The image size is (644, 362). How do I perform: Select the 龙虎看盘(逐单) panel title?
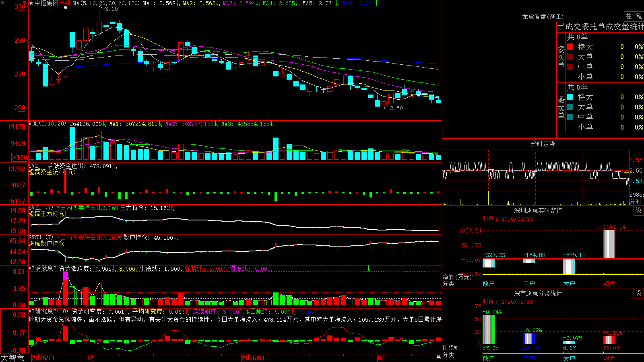pyautogui.click(x=543, y=16)
